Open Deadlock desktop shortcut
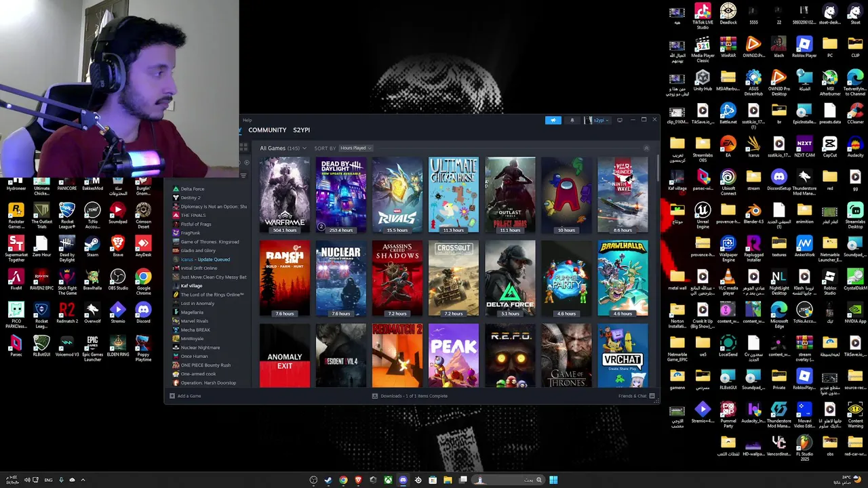868x488 pixels. click(x=728, y=14)
